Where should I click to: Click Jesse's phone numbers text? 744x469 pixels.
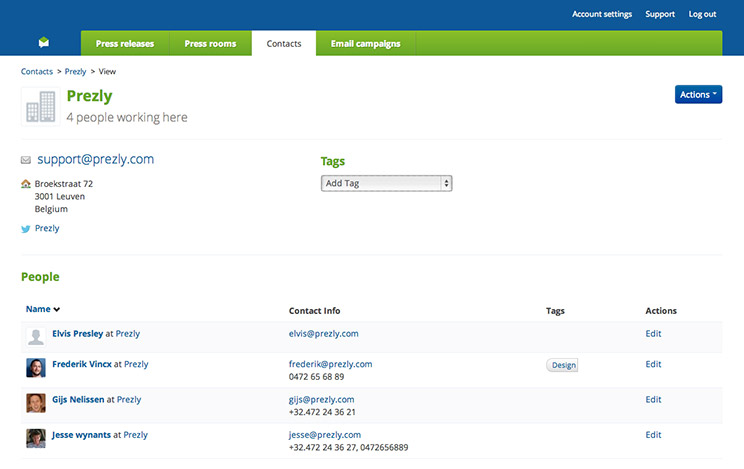[348, 448]
